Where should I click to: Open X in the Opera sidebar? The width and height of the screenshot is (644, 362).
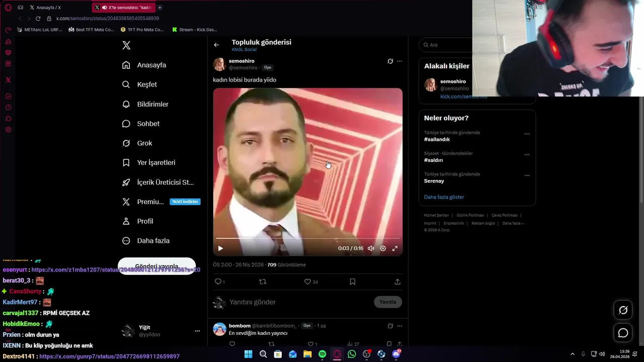8,80
